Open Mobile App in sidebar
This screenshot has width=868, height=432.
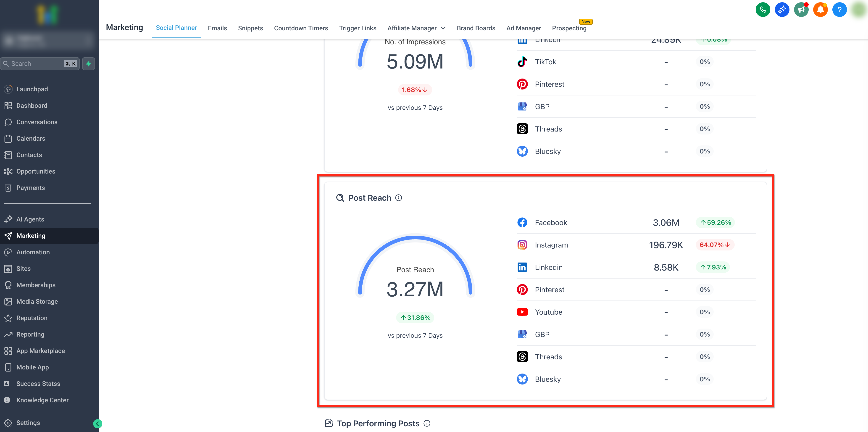point(49,367)
